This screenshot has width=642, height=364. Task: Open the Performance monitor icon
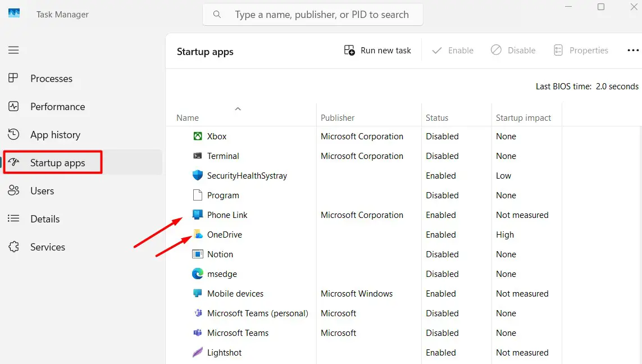coord(13,107)
